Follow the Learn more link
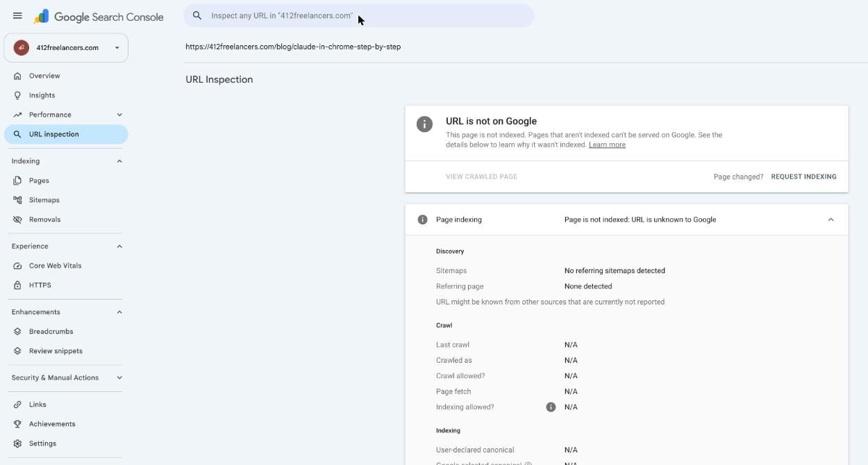868x465 pixels. click(607, 145)
